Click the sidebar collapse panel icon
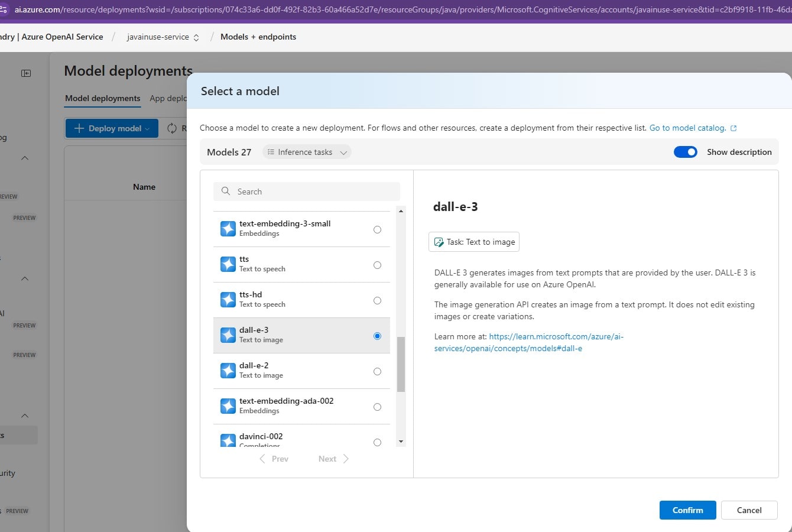Viewport: 792px width, 532px height. click(26, 73)
